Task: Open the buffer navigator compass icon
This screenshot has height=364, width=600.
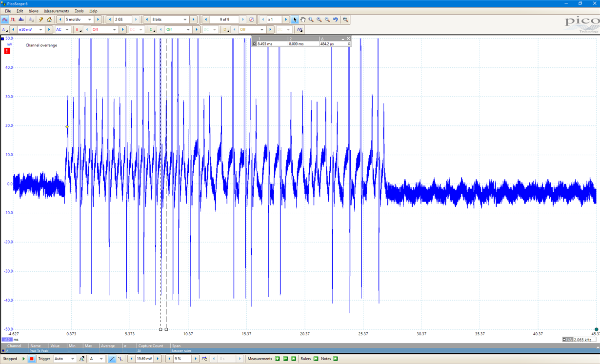Action: coord(252,20)
